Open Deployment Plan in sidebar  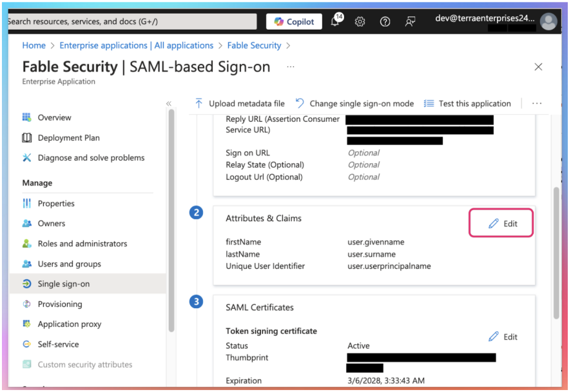(68, 138)
